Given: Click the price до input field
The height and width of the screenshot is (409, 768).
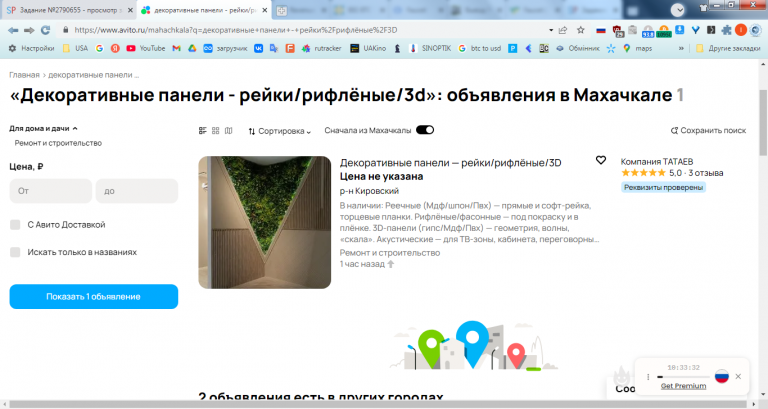Looking at the screenshot, I should (x=137, y=191).
